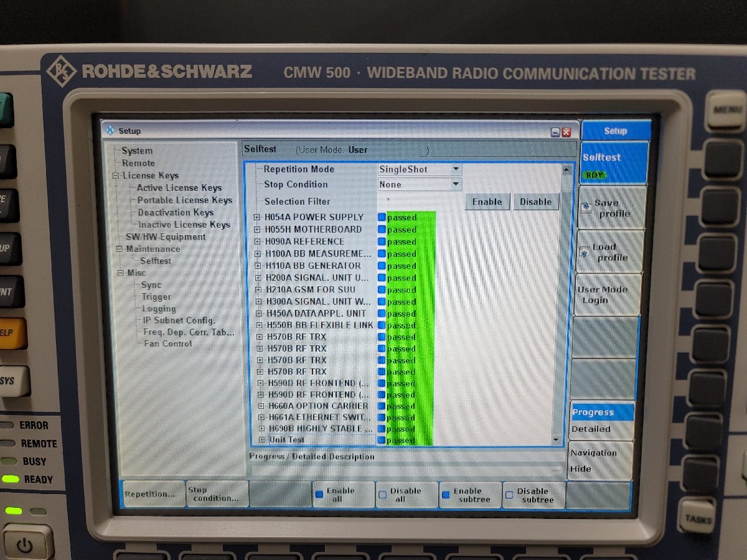Open the Fan Control entry

click(168, 343)
